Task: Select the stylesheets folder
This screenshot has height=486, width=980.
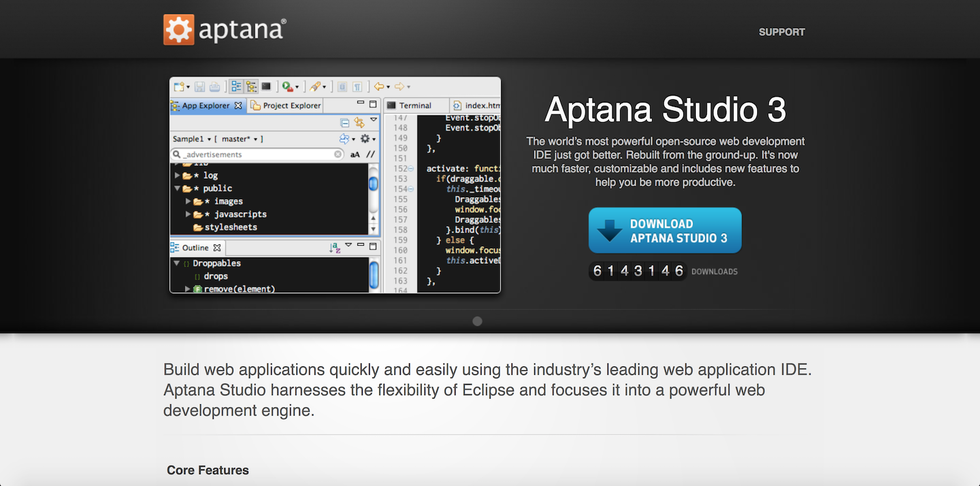Action: click(x=225, y=227)
